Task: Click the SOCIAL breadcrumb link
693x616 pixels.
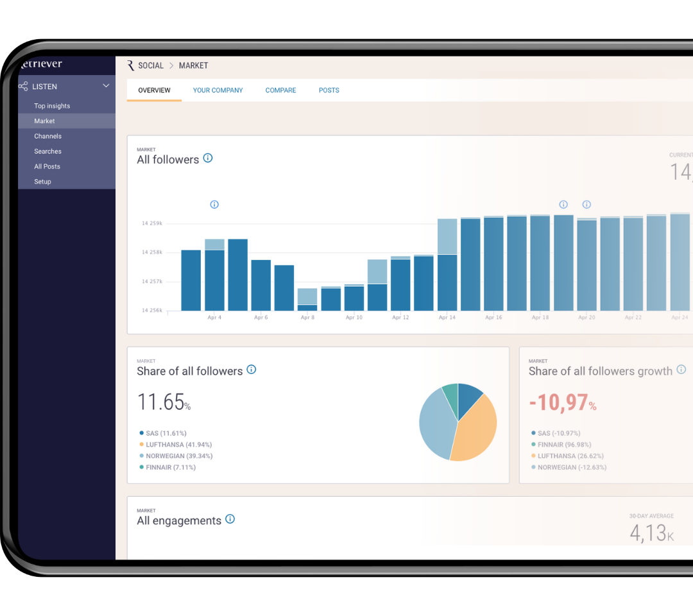Action: coord(151,65)
